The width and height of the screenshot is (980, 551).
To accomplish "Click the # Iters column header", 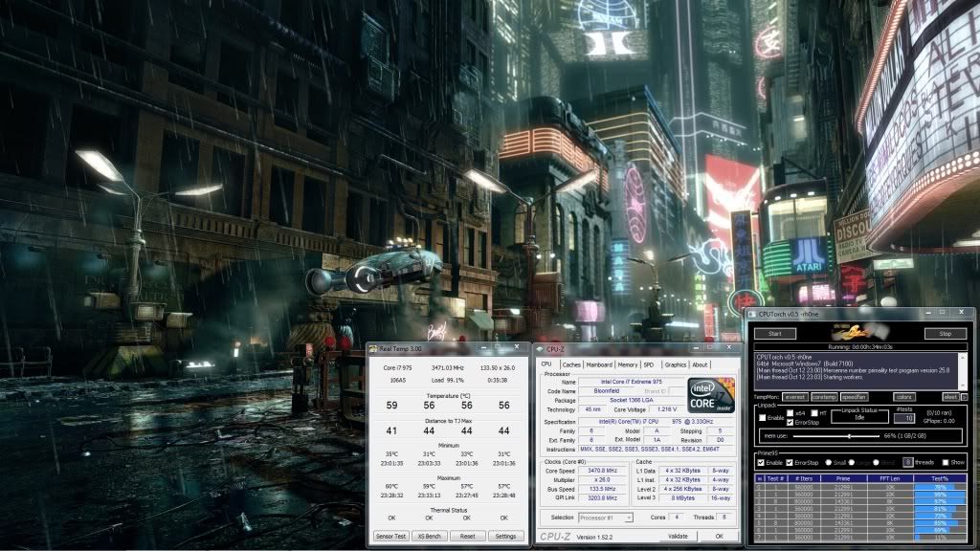I will tap(804, 478).
